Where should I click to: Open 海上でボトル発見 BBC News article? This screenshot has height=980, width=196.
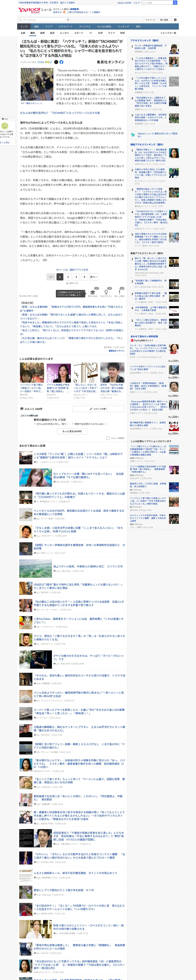pyautogui.click(x=88, y=566)
